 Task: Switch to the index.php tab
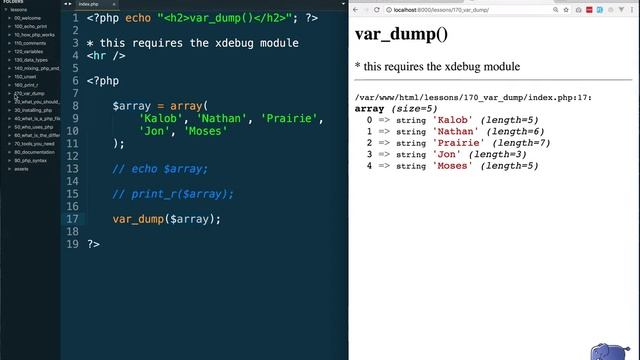[x=89, y=4]
